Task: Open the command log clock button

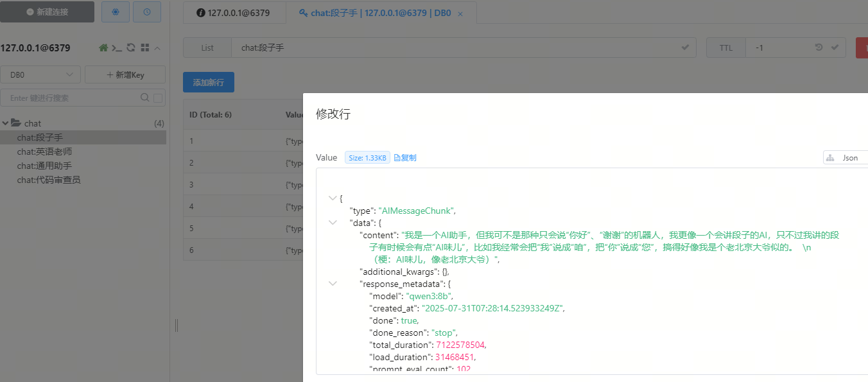Action: [147, 12]
